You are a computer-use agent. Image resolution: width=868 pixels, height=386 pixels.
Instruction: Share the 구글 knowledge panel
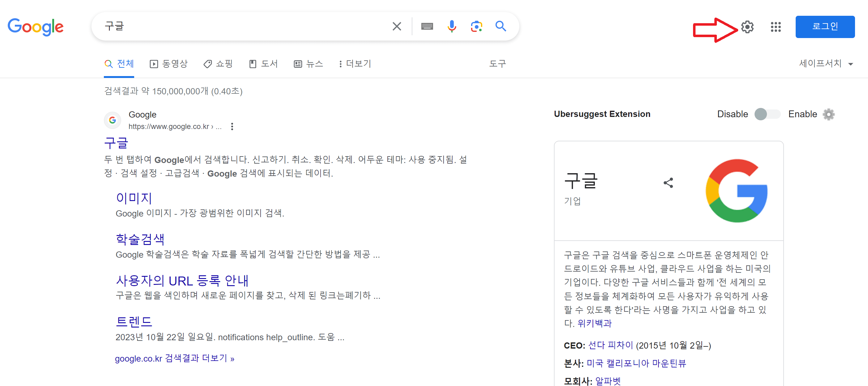click(668, 183)
